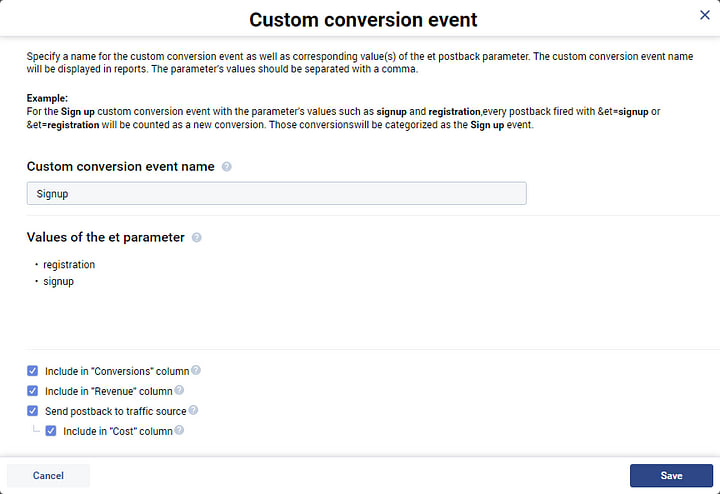Show help for "Cost" column option
Viewport: 720px width, 494px height.
[x=180, y=431]
